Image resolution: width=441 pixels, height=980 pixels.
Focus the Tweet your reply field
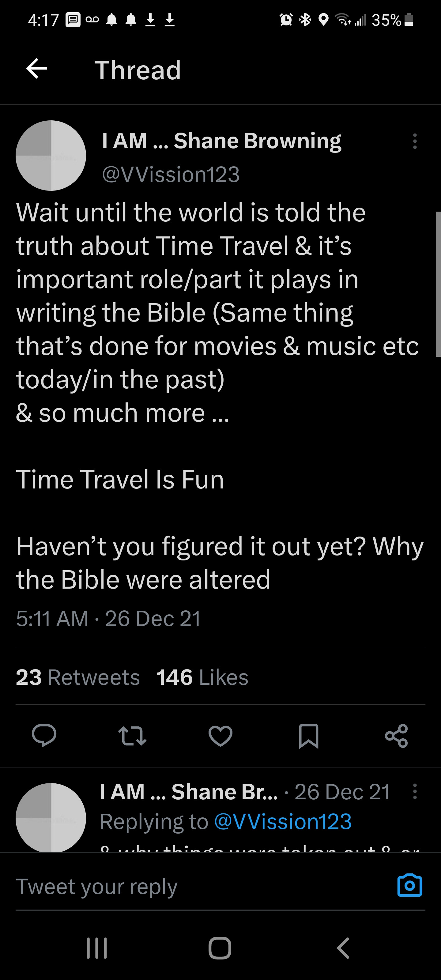tap(190, 886)
